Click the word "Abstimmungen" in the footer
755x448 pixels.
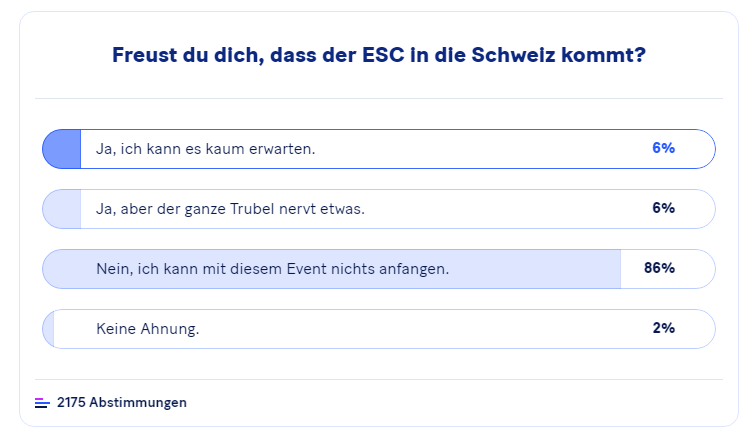tap(138, 403)
